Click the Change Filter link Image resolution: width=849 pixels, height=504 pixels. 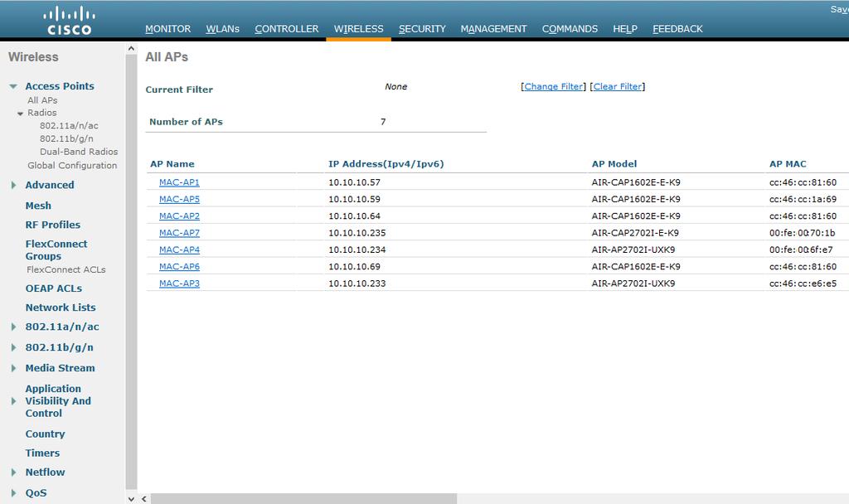(x=553, y=86)
